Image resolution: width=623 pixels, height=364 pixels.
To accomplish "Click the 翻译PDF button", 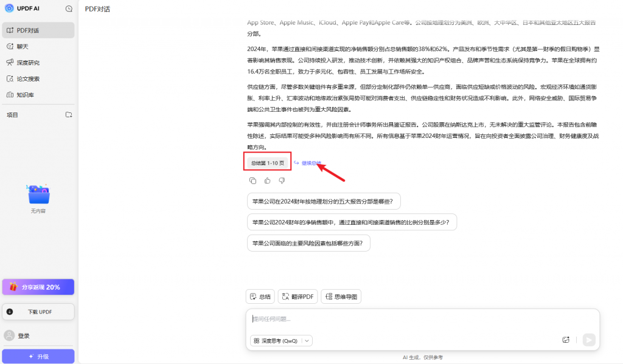I will pyautogui.click(x=298, y=297).
